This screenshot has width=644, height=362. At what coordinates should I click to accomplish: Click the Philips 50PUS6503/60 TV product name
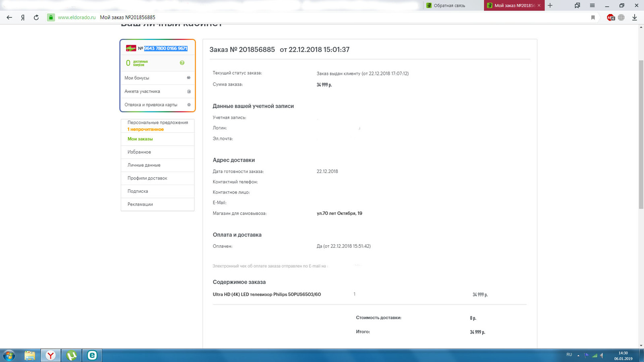[267, 294]
